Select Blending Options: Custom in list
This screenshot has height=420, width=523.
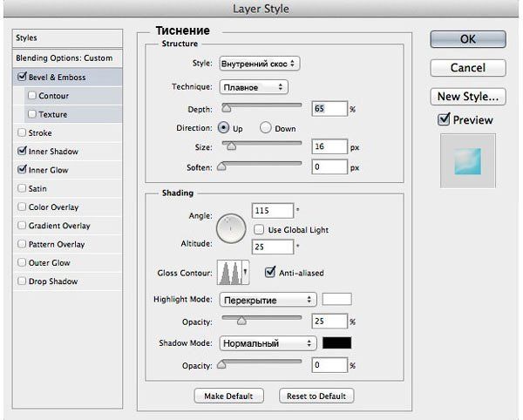pyautogui.click(x=64, y=58)
